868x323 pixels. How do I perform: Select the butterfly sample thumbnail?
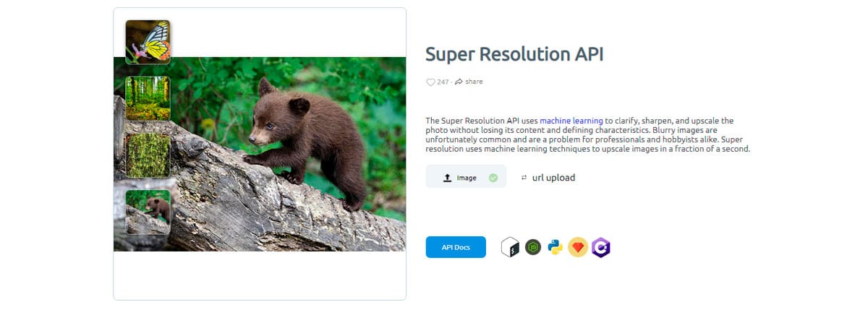click(x=148, y=42)
